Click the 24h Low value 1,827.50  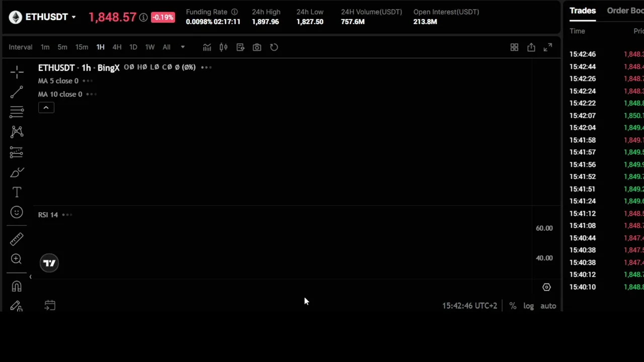310,22
